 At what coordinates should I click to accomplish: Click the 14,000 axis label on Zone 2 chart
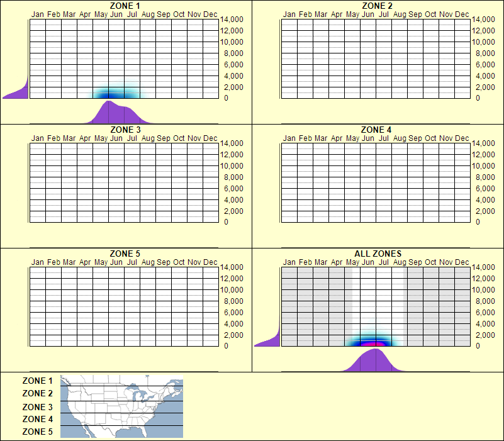click(x=482, y=20)
